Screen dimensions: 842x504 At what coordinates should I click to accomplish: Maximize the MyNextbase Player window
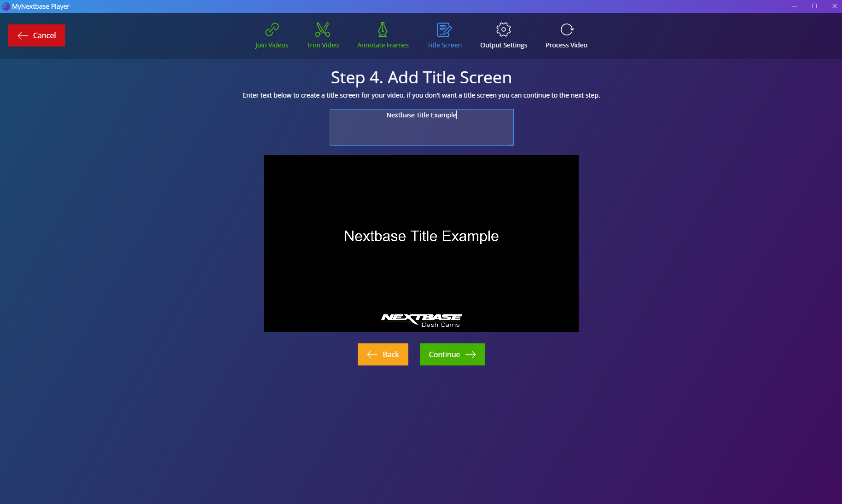coord(814,6)
